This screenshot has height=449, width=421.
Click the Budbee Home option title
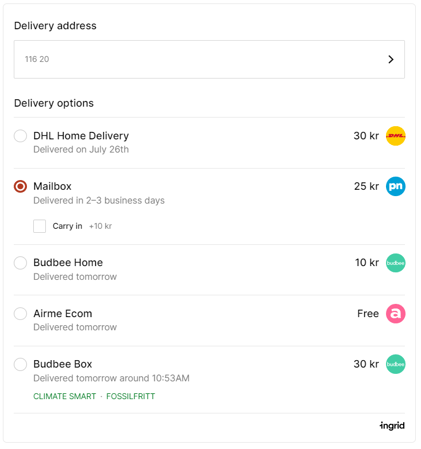tap(68, 263)
